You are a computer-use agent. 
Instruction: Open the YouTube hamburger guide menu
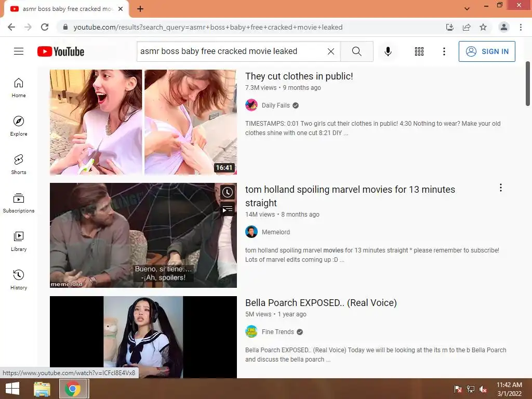[19, 51]
